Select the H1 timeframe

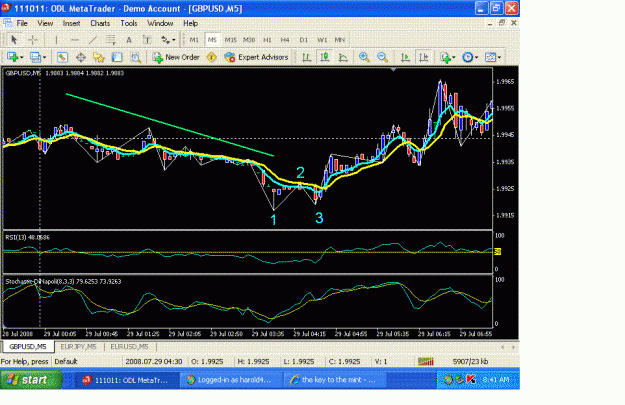tap(267, 40)
